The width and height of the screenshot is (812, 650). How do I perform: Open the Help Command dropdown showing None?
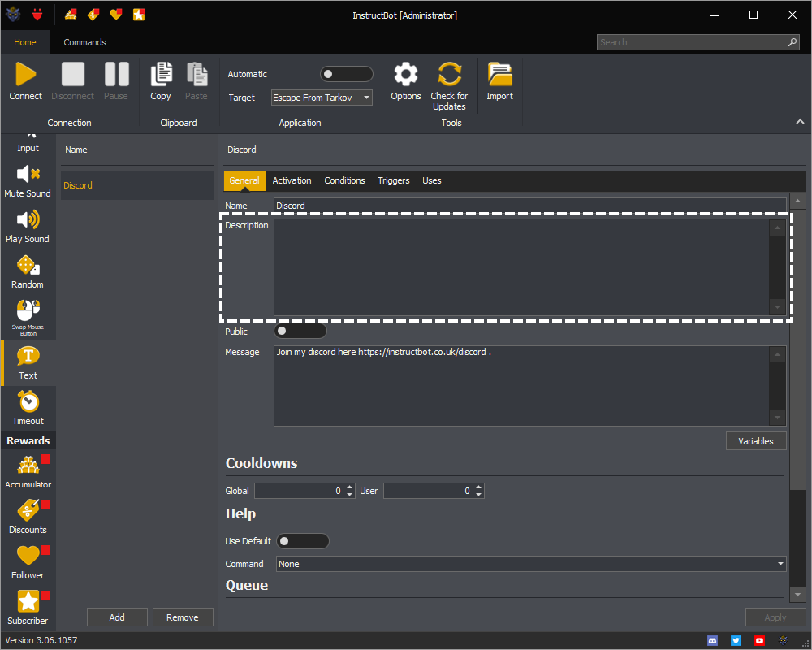point(531,564)
